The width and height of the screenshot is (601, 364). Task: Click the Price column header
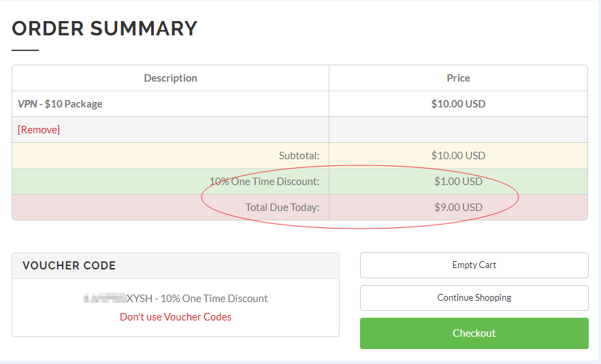coord(459,78)
